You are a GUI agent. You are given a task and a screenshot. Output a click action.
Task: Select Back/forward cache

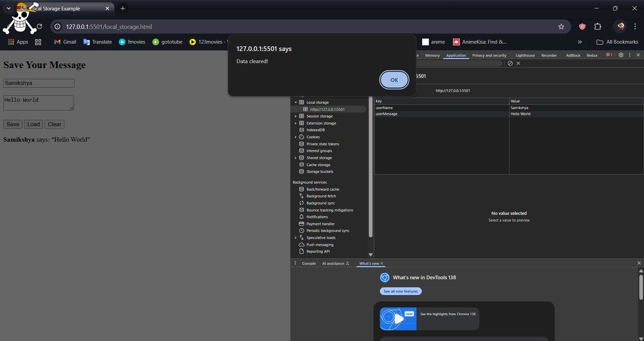(x=322, y=190)
